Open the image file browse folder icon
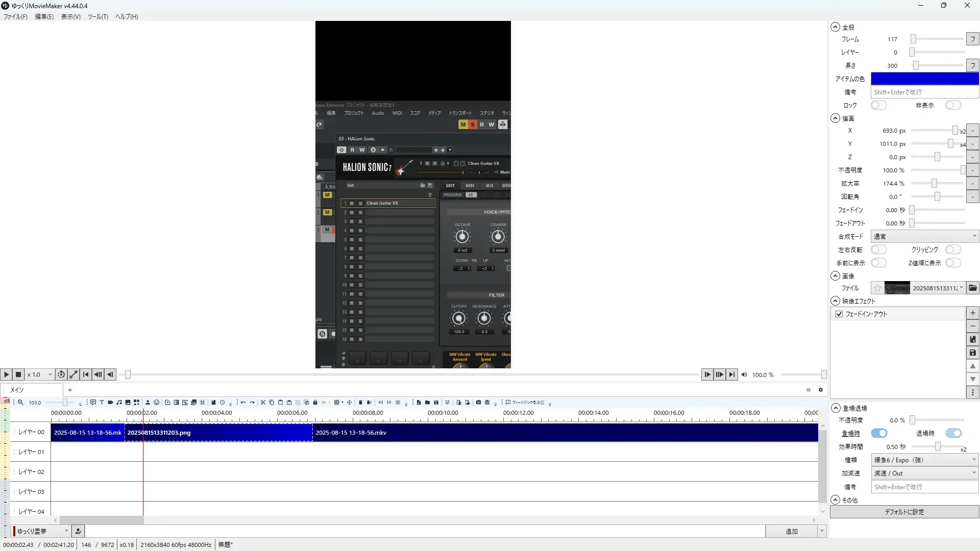The image size is (980, 551). pyautogui.click(x=973, y=288)
